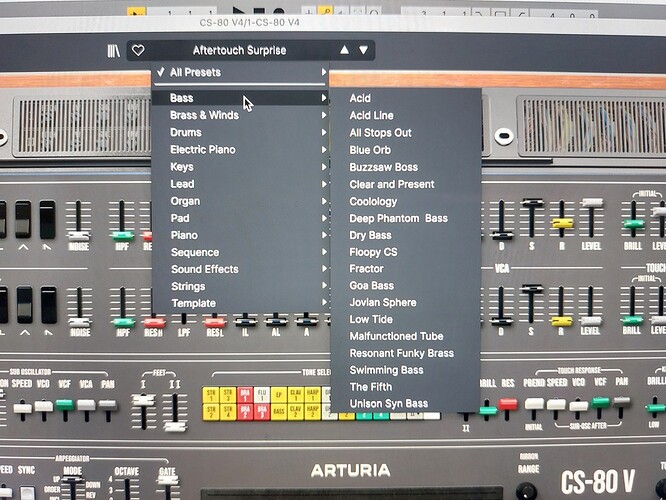This screenshot has height=500, width=666.
Task: Favorite preset with the heart icon
Action: tap(138, 50)
